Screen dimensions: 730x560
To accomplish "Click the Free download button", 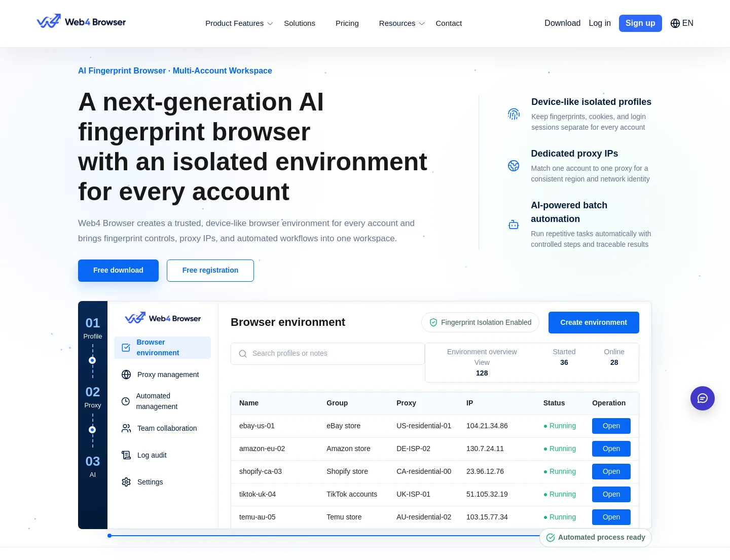I will coord(118,271).
